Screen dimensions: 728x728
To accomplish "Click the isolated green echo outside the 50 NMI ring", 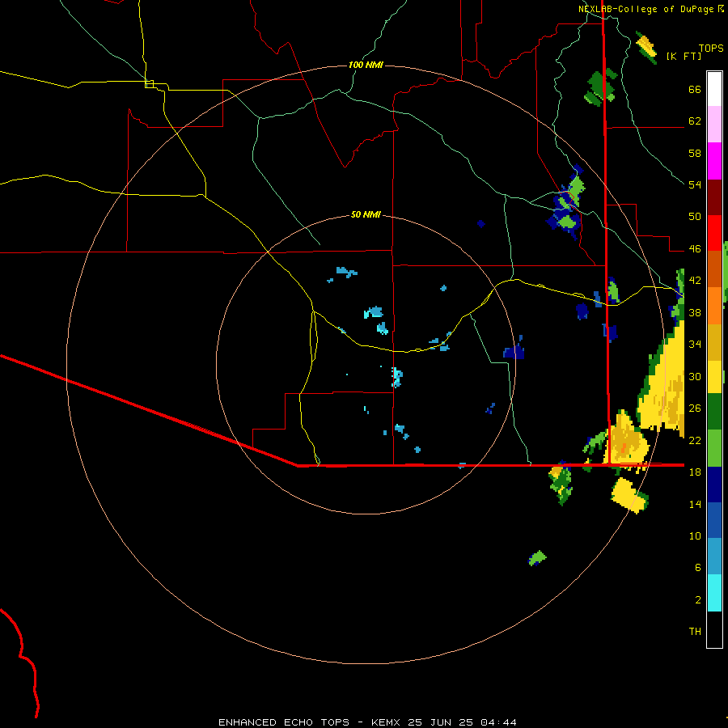I will coord(538,557).
